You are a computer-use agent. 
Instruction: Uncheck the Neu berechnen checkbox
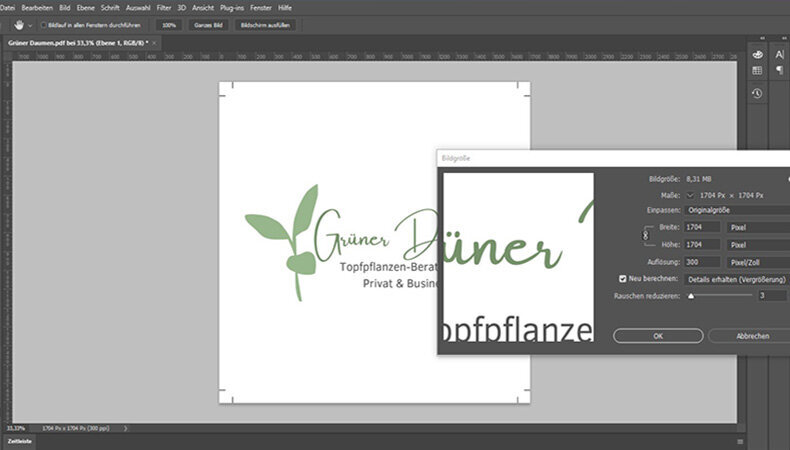[623, 278]
